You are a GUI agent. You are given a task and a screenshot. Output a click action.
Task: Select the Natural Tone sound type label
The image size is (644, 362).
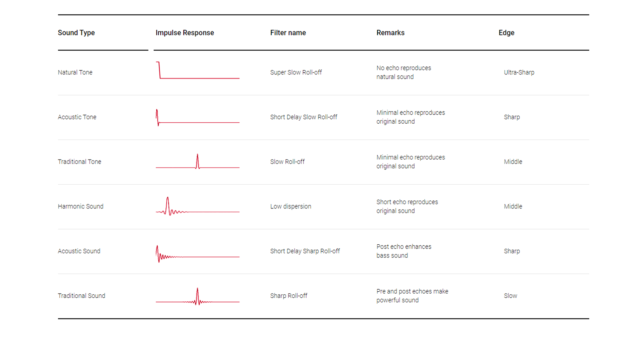(x=75, y=72)
